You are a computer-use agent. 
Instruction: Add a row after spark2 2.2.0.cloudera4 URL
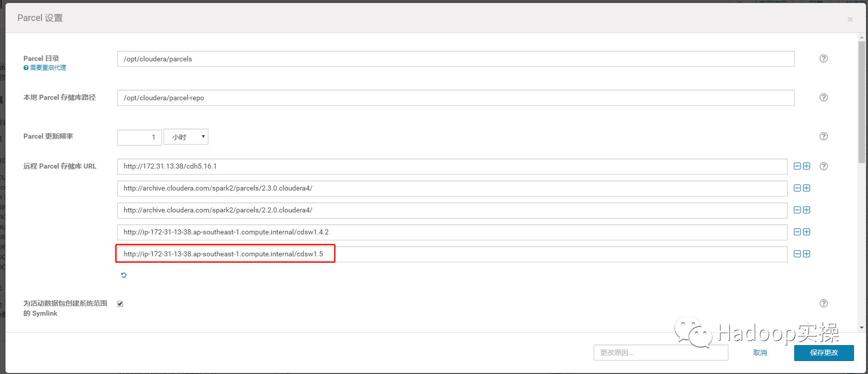807,210
